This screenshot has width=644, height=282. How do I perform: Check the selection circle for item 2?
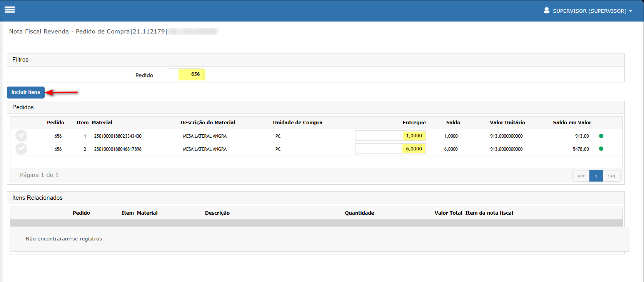tap(21, 149)
